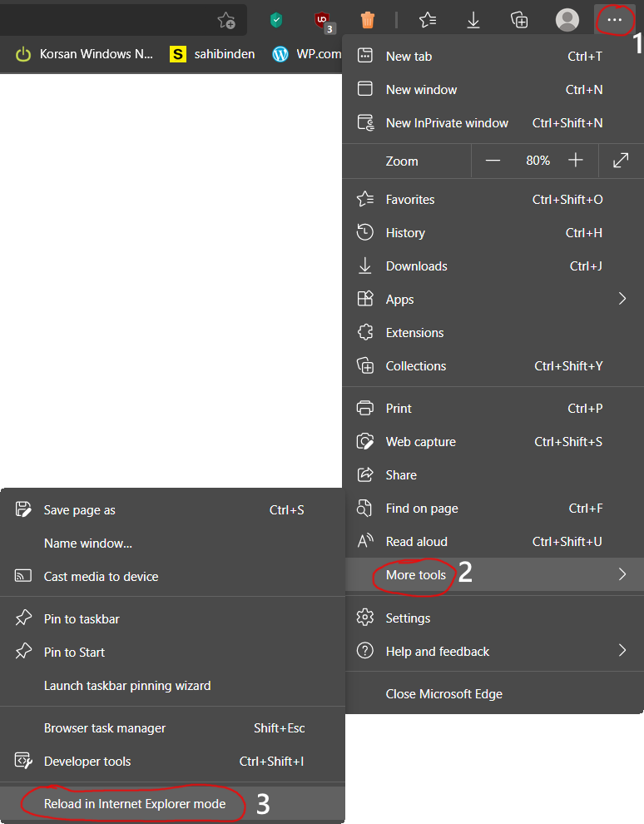This screenshot has width=644, height=824.
Task: Click the green shield extension icon
Action: pyautogui.click(x=276, y=20)
